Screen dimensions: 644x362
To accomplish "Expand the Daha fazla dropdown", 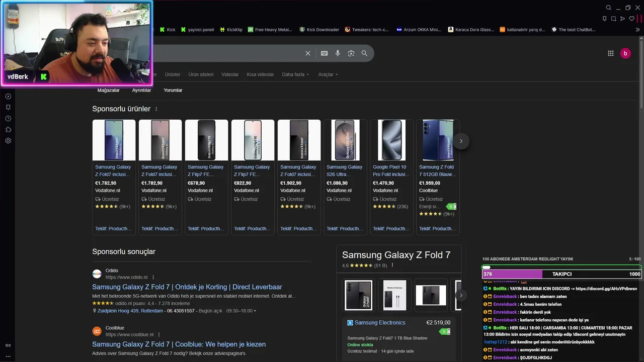I will pyautogui.click(x=295, y=74).
